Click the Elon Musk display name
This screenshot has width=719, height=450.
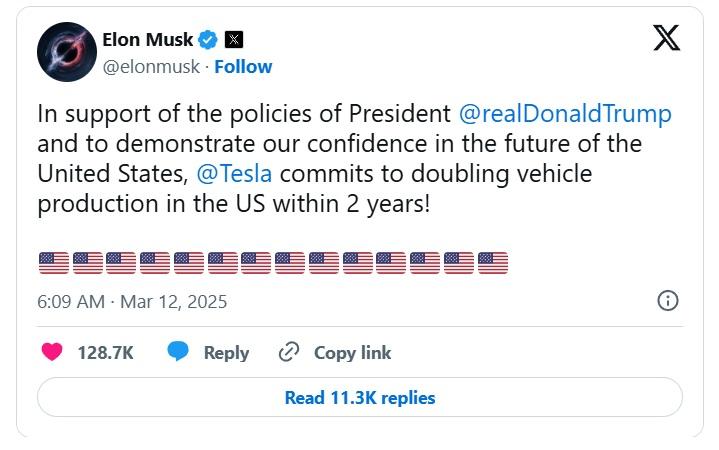(148, 40)
